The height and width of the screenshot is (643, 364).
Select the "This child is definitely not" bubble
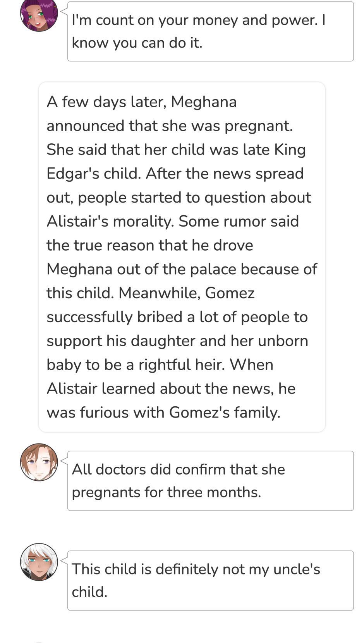click(210, 580)
